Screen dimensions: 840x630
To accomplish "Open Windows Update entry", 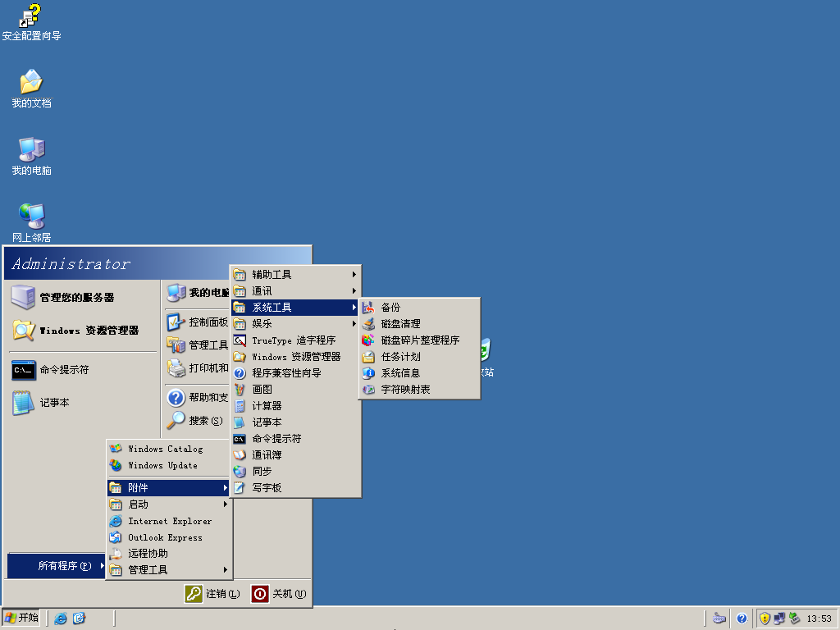I will coord(169,466).
